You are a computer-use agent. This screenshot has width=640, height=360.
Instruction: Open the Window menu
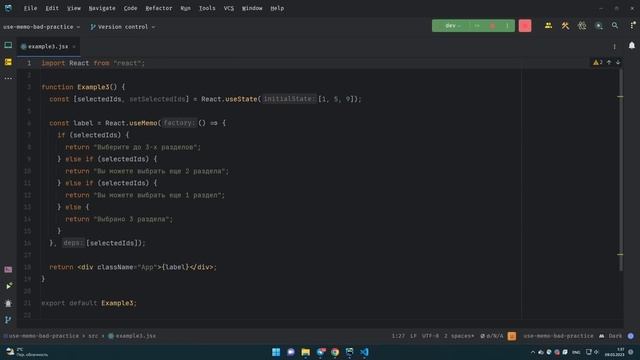[252, 8]
